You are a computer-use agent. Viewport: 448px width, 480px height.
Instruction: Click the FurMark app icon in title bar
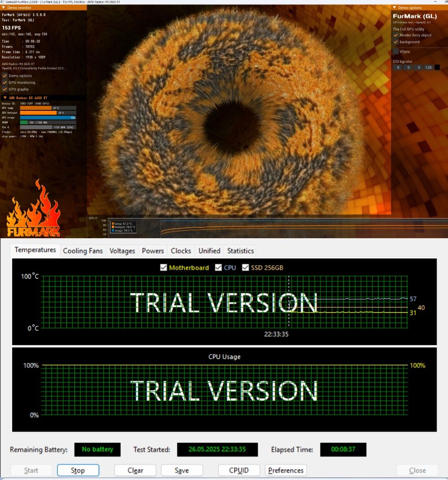point(2,2)
